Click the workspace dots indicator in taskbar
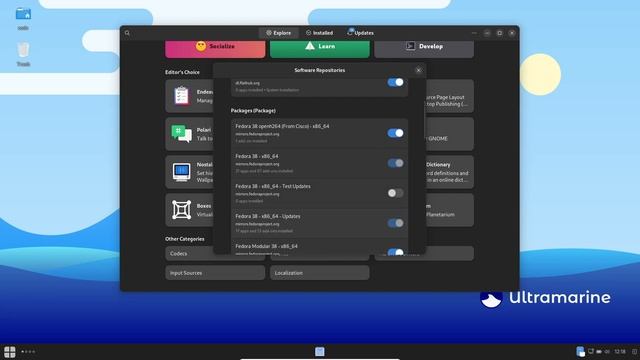Viewport: 640px width, 360px height. (x=28, y=351)
